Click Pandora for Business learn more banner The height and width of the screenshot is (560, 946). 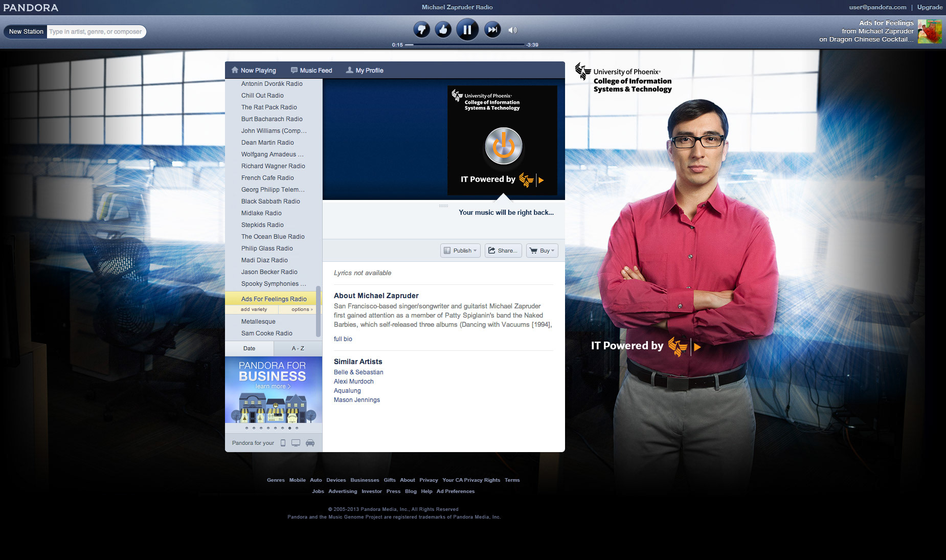click(x=274, y=390)
